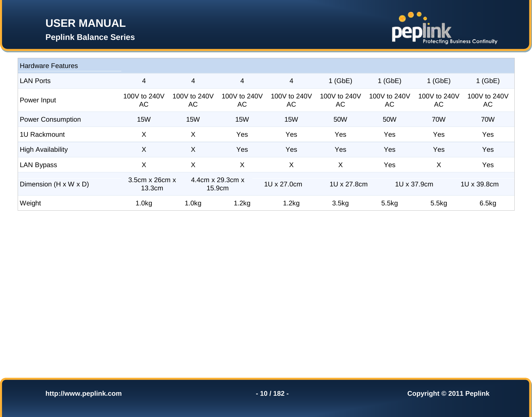The image size is (532, 417).
Task: Select the Power Input row label
Action: [38, 100]
